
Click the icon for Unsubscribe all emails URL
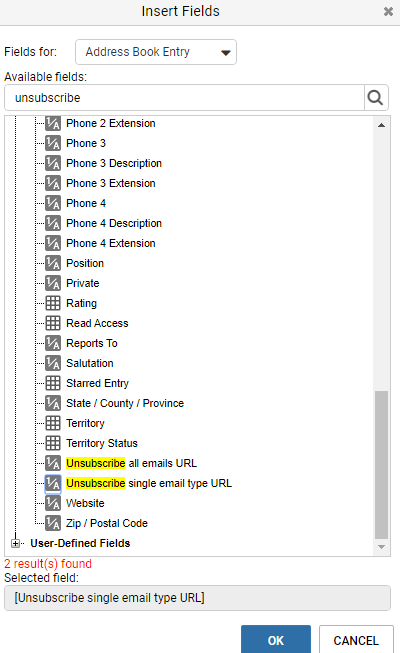tap(53, 463)
